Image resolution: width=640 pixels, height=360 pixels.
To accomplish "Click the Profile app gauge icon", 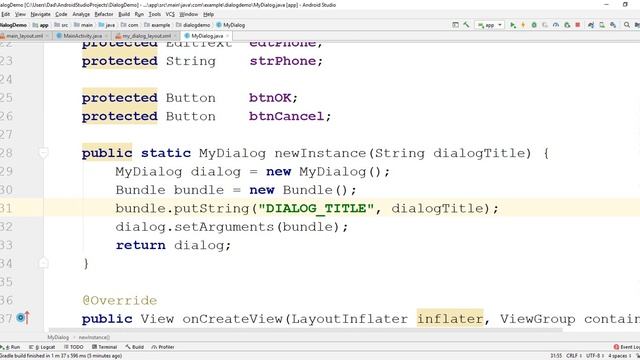I will click(x=556, y=25).
